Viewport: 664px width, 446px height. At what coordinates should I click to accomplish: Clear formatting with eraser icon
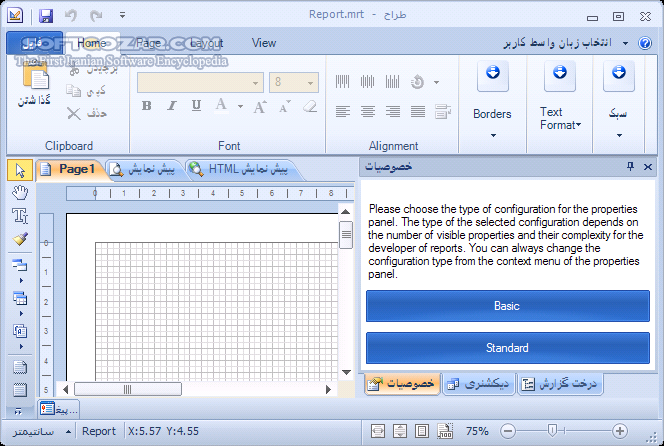310,106
